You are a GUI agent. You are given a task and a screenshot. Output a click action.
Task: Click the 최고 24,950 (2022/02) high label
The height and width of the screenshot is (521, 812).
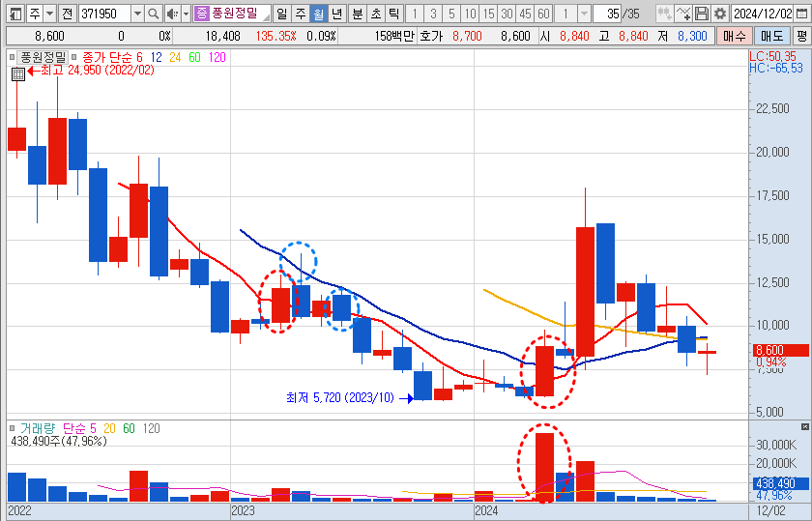(x=98, y=70)
